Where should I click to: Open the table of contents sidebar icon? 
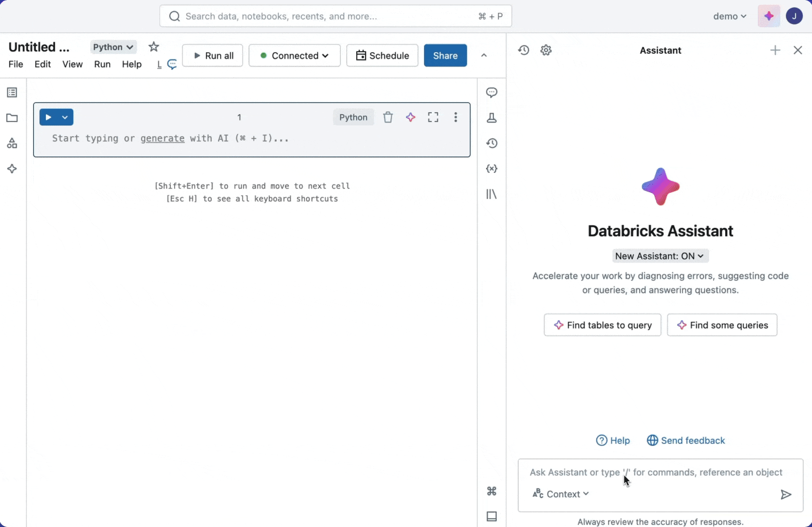tap(12, 92)
